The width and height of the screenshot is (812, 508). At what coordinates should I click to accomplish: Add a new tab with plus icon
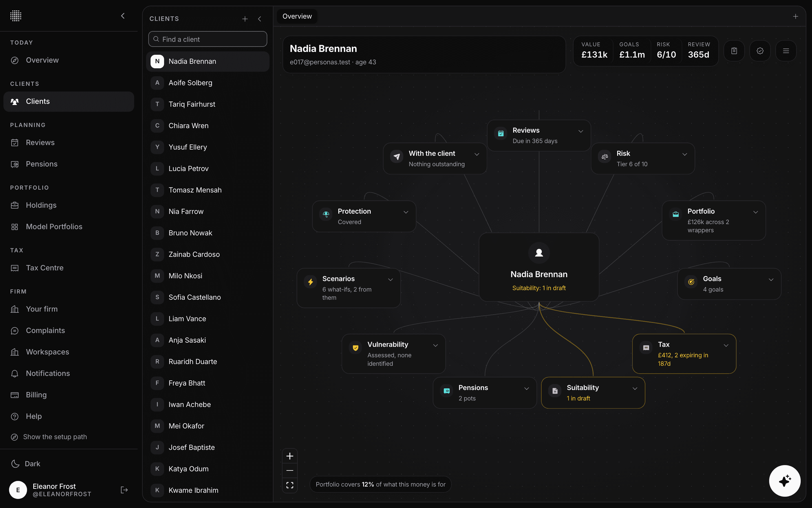click(796, 16)
